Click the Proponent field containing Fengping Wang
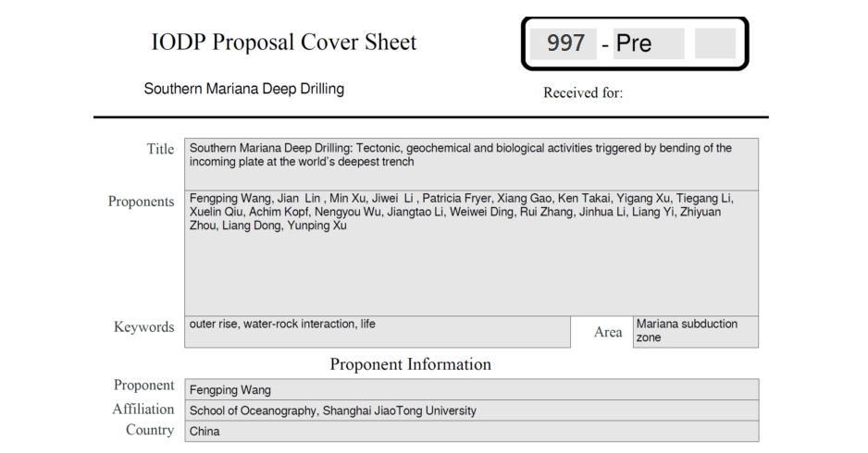 (x=471, y=389)
